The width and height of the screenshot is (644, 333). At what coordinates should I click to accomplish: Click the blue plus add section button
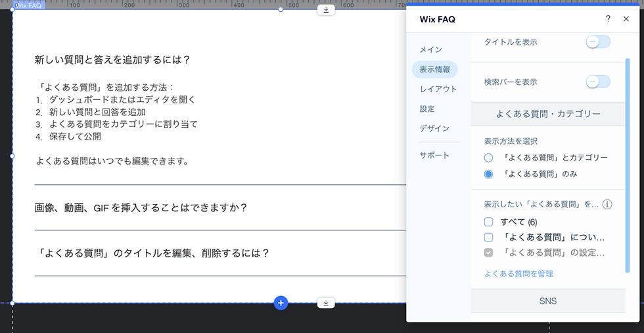[281, 303]
